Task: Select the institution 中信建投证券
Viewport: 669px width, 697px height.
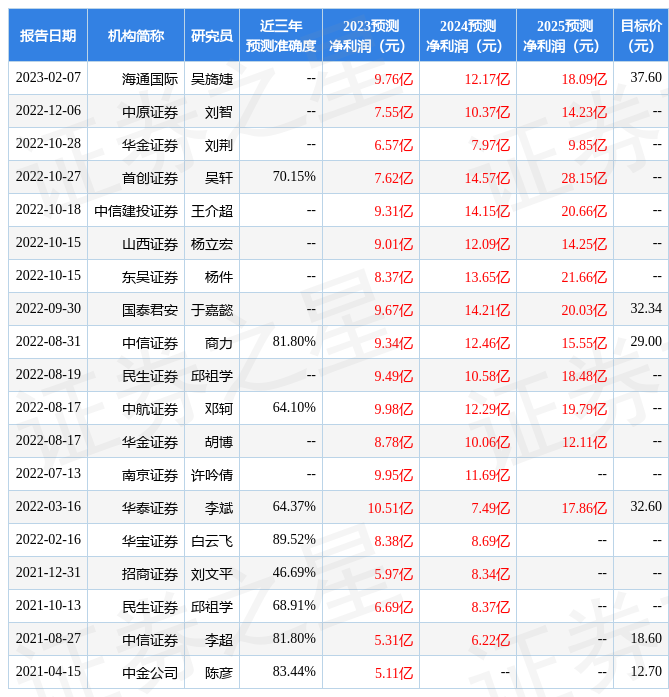Action: pos(136,211)
